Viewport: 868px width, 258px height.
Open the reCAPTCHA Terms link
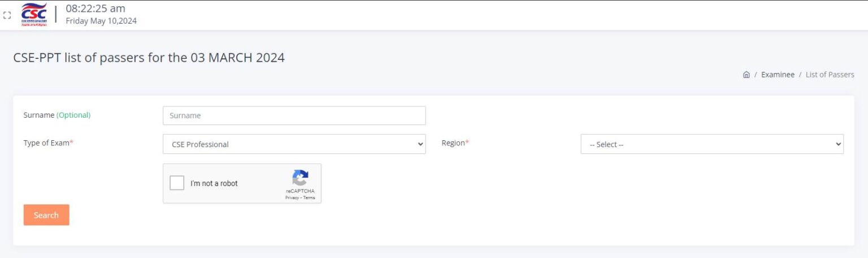click(x=309, y=198)
